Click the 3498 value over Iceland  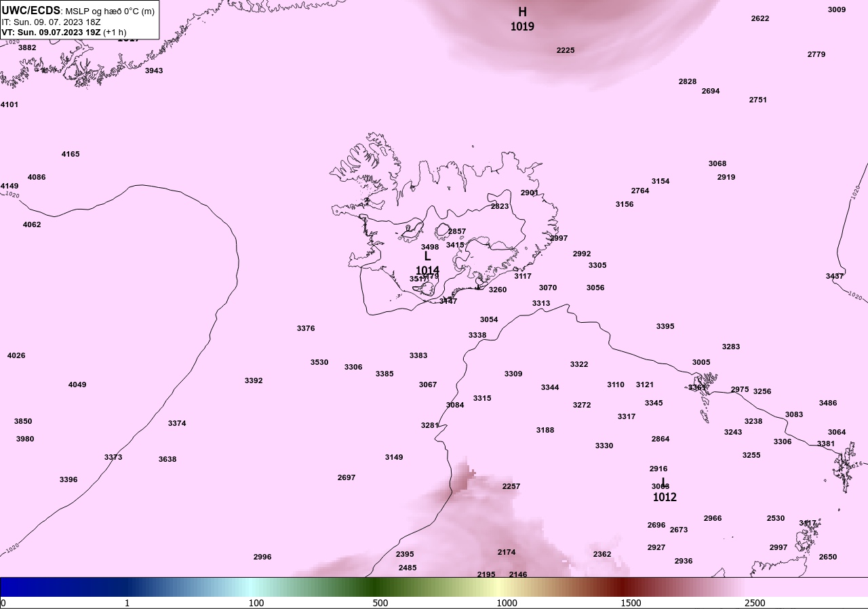click(430, 247)
